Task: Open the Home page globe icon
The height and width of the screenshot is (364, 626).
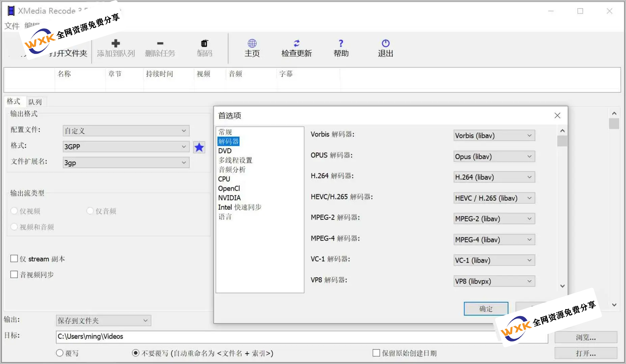Action: click(x=252, y=43)
